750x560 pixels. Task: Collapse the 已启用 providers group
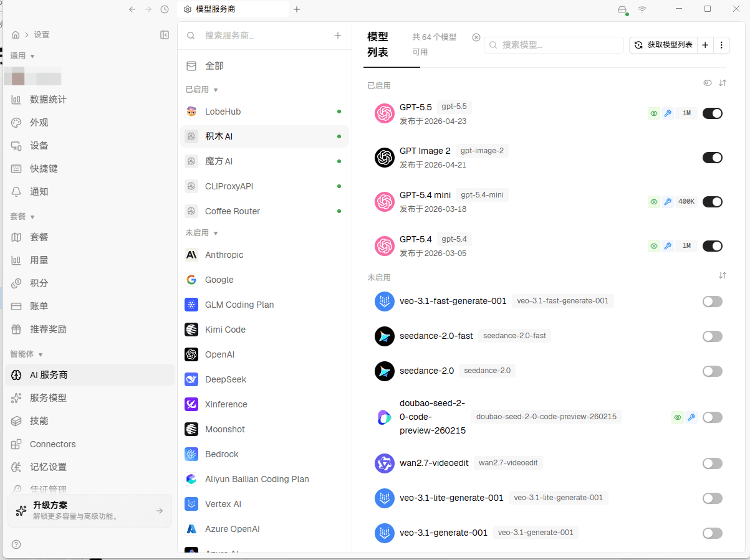(202, 90)
